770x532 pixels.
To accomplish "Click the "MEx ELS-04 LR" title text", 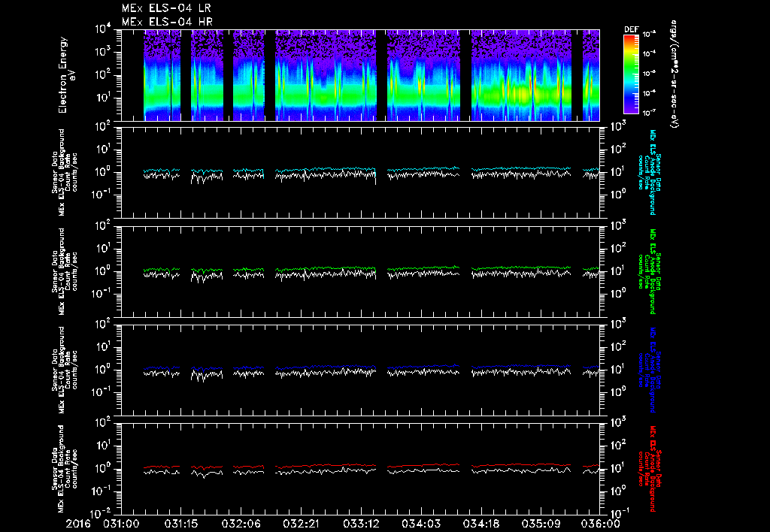I will pos(166,8).
